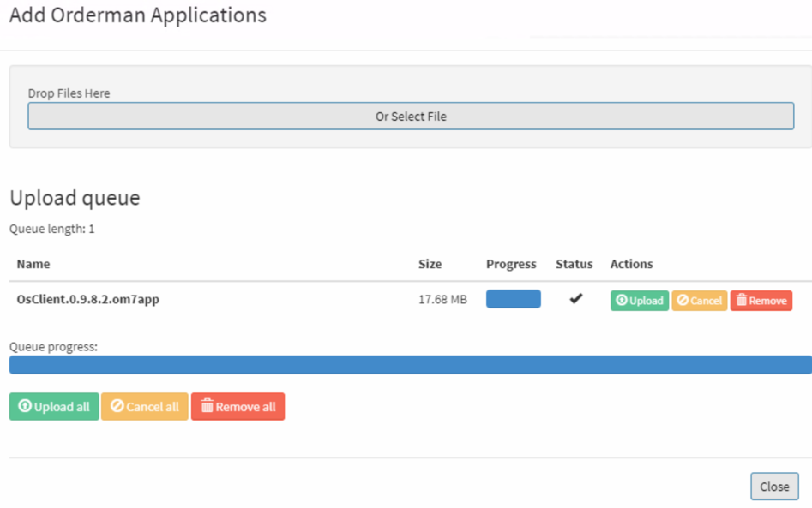
Task: Select the OsClient.0.9.8.2.om7app file name
Action: (x=88, y=299)
